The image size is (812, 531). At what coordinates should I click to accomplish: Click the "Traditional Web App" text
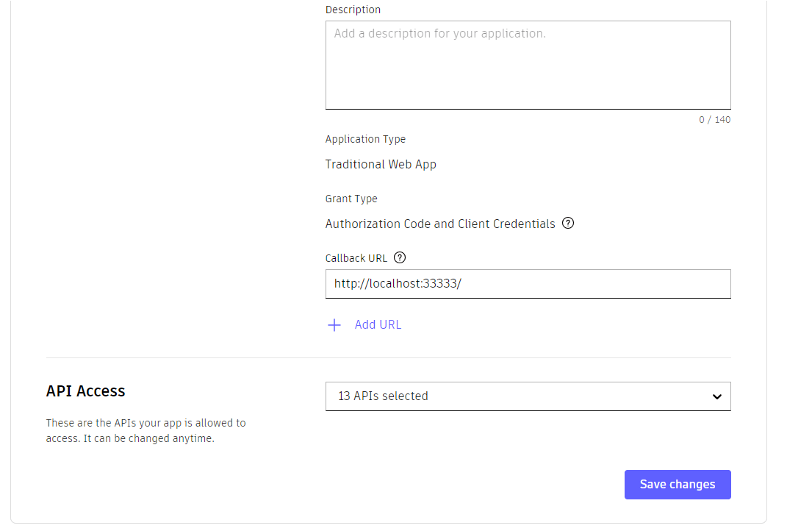point(381,164)
